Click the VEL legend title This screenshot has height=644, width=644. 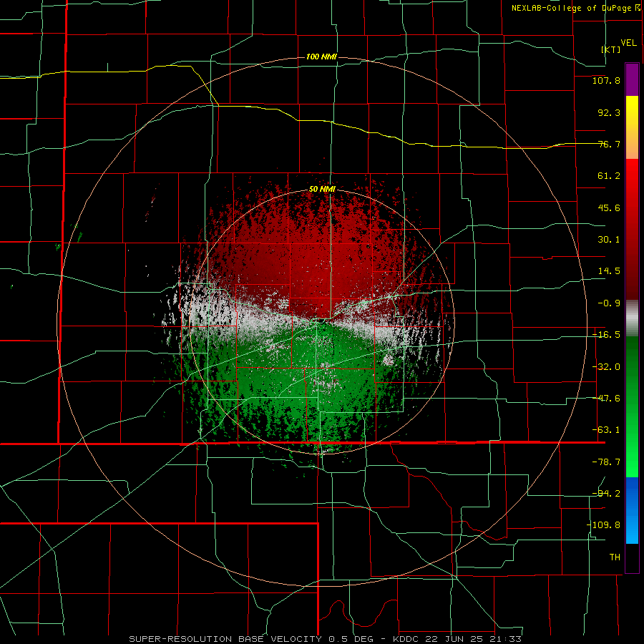[x=628, y=43]
